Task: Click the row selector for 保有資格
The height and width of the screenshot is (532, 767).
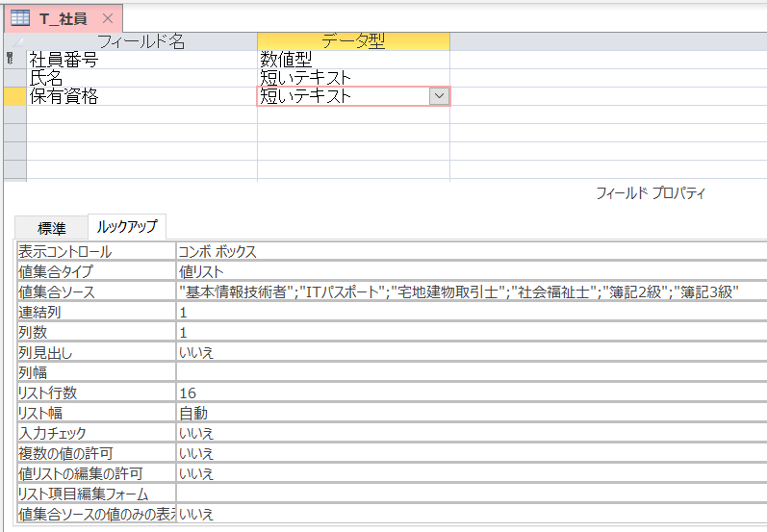Action: (15, 96)
